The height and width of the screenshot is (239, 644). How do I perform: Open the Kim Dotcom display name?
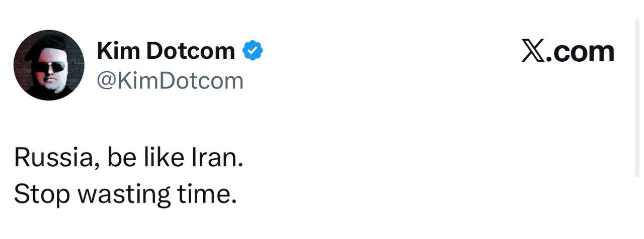166,51
